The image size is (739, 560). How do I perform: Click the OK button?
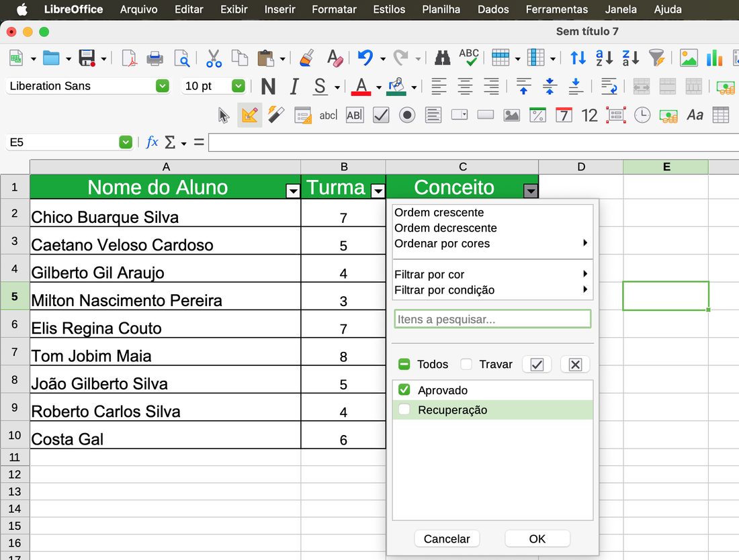coord(537,539)
